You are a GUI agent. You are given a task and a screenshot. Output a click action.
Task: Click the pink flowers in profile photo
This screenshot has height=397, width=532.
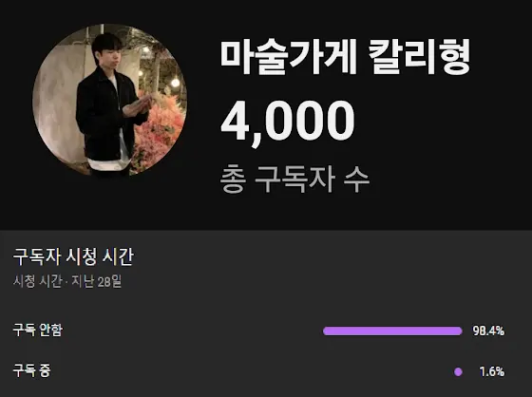pos(160,132)
